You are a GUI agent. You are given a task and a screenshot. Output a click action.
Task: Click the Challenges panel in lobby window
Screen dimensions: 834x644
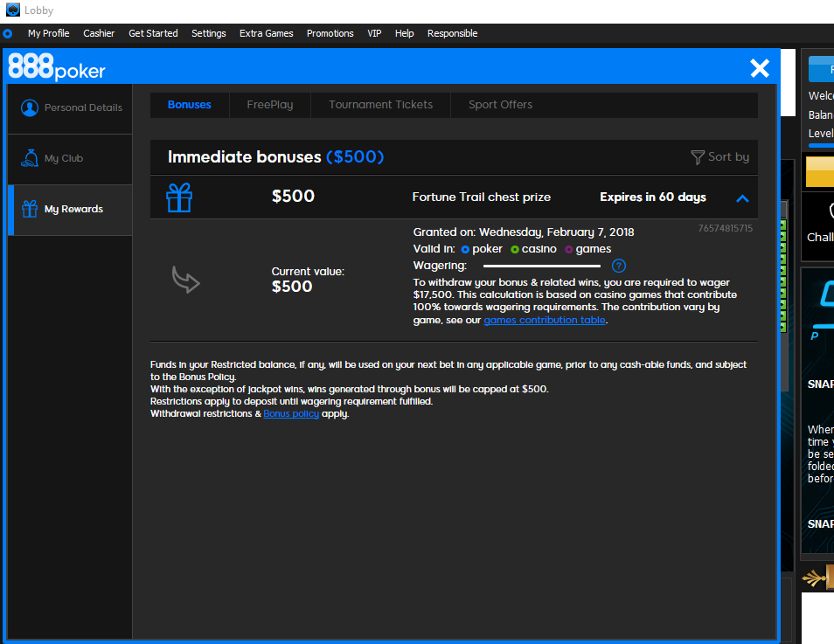[818, 226]
